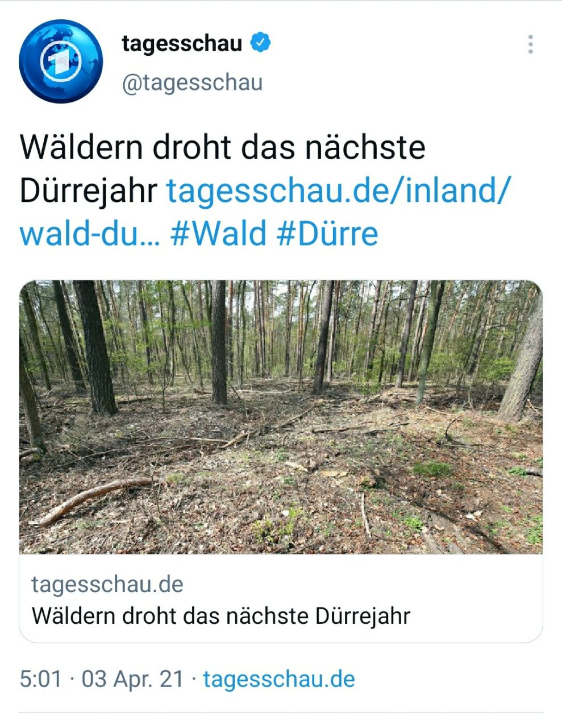Click the tagesschau.de source label after the date
This screenshot has height=728, width=562.
[x=279, y=679]
